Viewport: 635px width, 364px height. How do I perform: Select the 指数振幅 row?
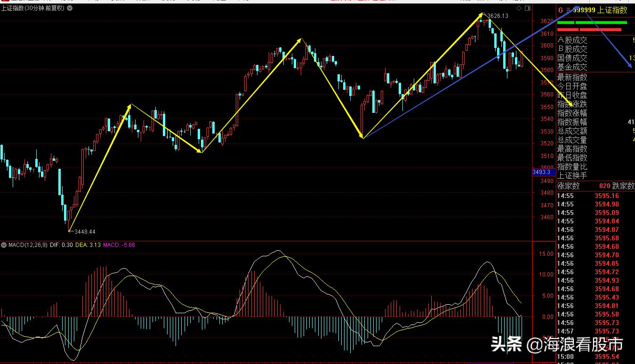click(x=596, y=122)
